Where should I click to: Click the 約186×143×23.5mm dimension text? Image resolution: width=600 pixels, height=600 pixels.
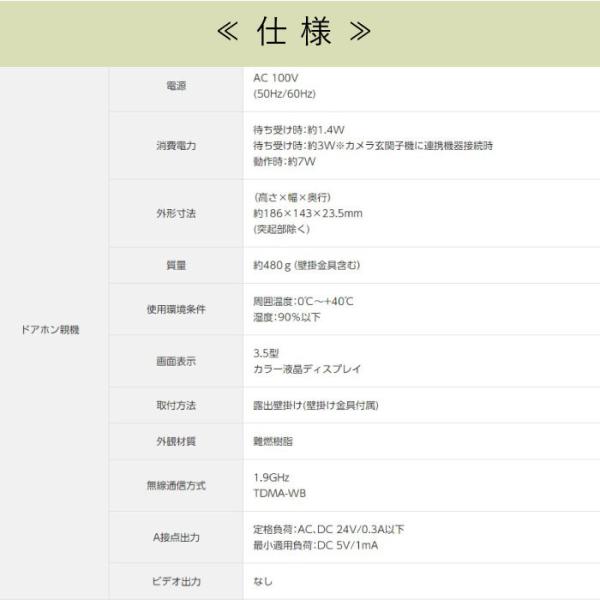(x=308, y=213)
